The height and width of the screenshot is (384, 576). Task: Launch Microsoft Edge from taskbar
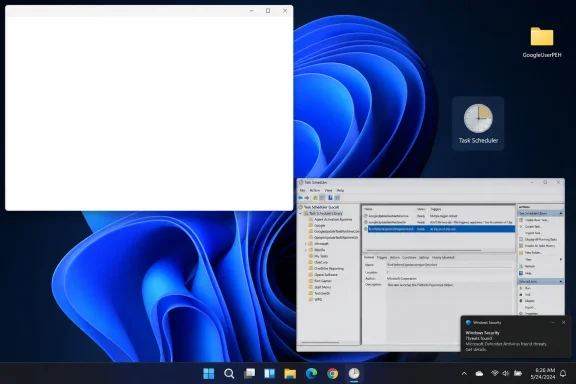click(x=311, y=373)
